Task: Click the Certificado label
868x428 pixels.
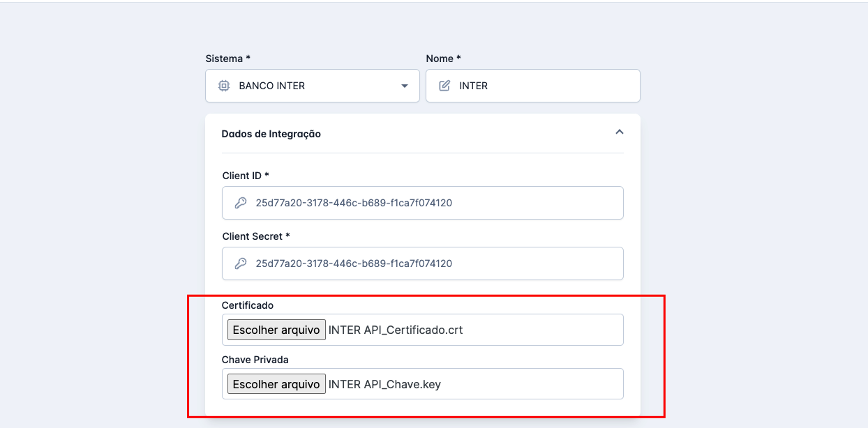Action: point(248,305)
